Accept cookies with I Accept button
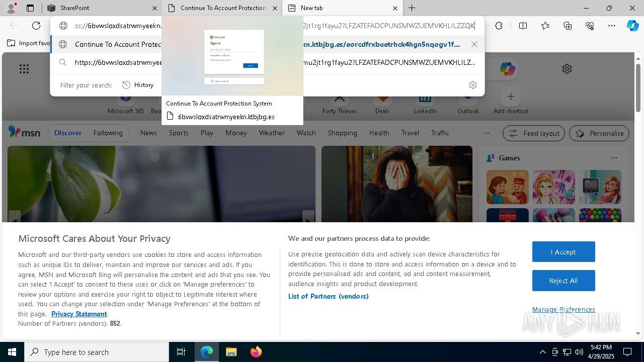The image size is (644, 362). coord(563,252)
